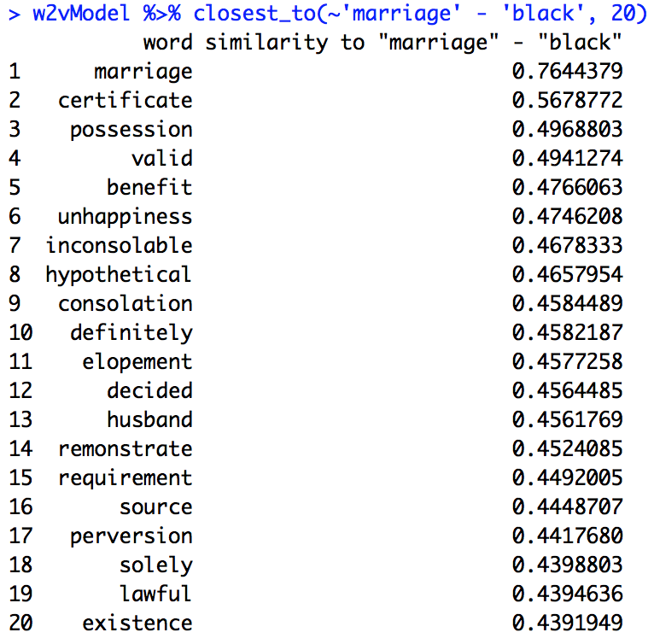Click the similarity value 0.4391949
The image size is (654, 644).
tap(567, 623)
